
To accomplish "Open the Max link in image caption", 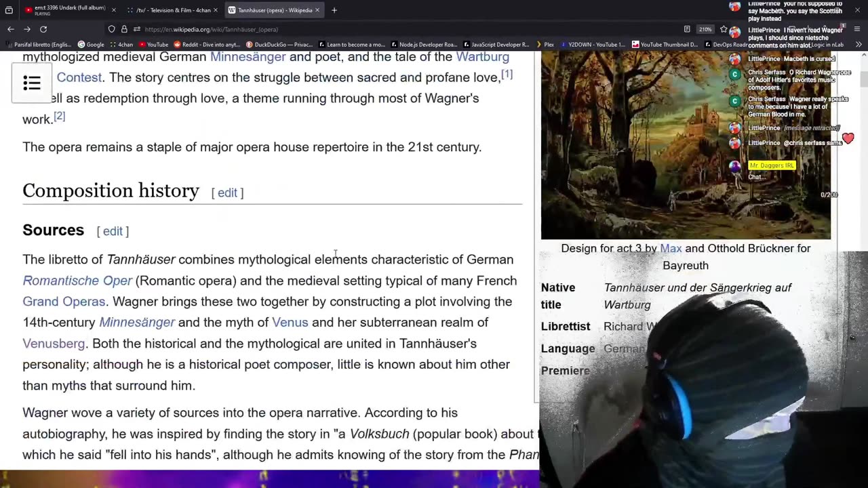I will point(671,249).
